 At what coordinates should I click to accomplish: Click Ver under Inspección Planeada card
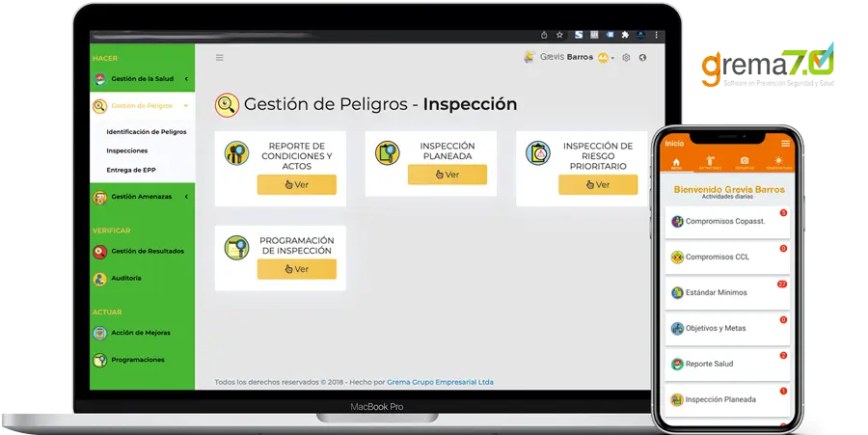(448, 175)
